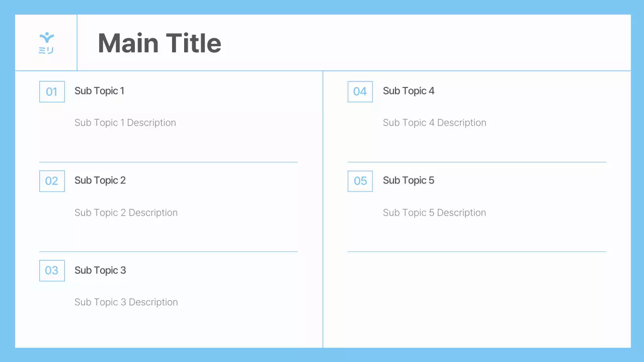Click Sub Topic 4 Description text

point(434,123)
